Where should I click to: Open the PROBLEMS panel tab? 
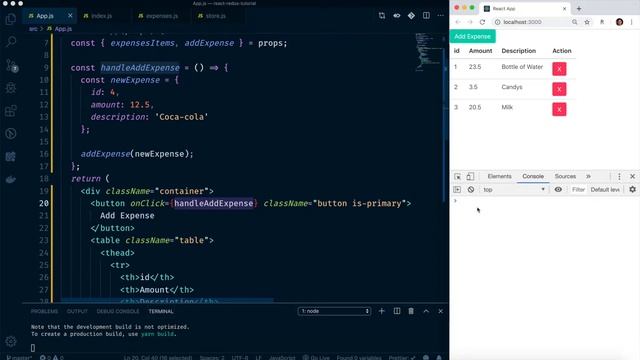coord(44,311)
